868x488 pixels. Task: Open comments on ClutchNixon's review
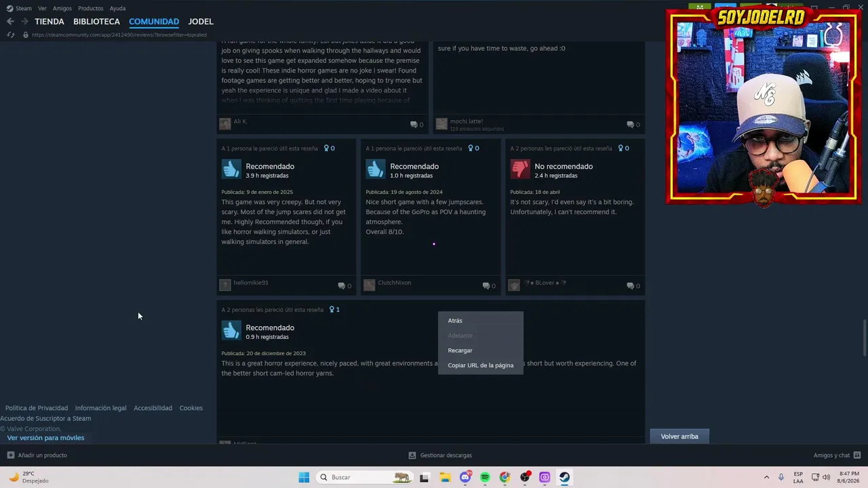[489, 286]
